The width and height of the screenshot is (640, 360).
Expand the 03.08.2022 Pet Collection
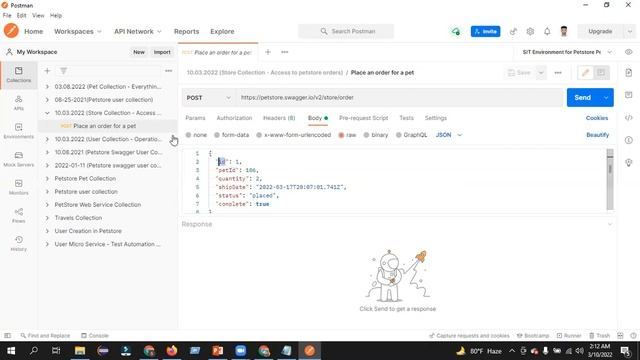[47, 87]
